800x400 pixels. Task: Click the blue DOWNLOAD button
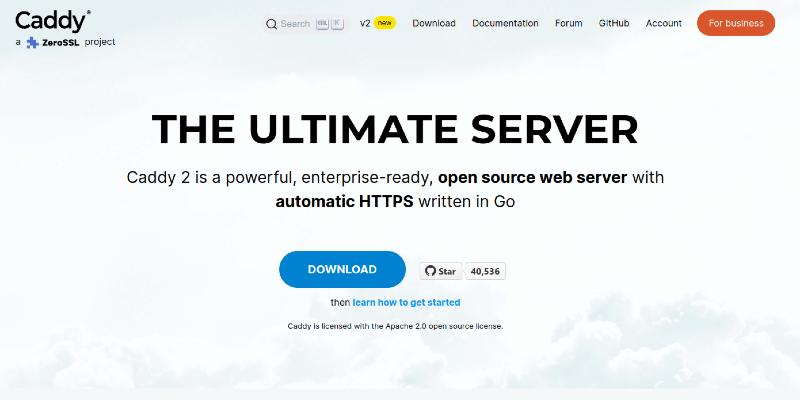click(x=342, y=269)
